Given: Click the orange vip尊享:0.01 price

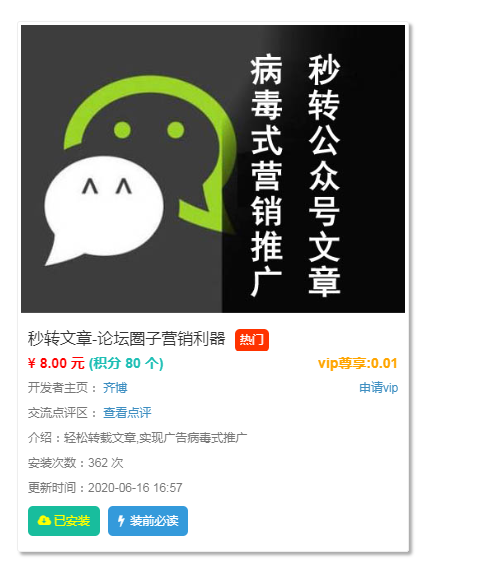Looking at the screenshot, I should pos(358,363).
